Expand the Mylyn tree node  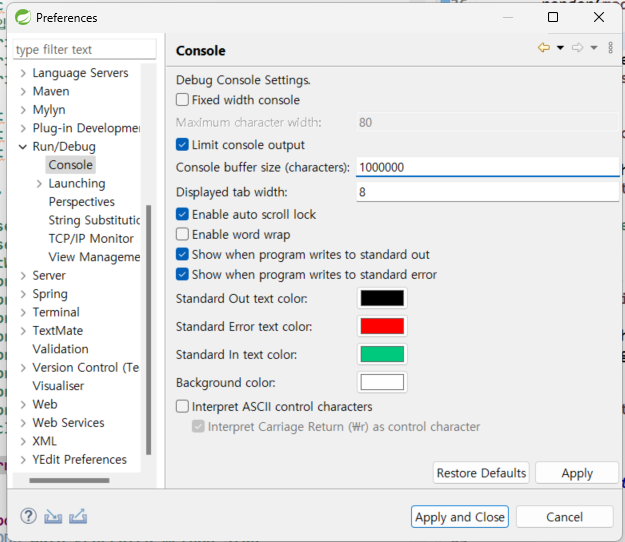23,110
